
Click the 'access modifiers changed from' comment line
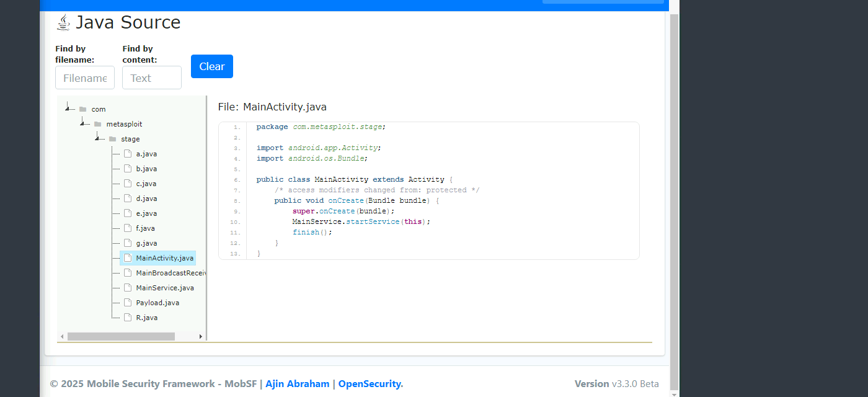click(x=377, y=190)
